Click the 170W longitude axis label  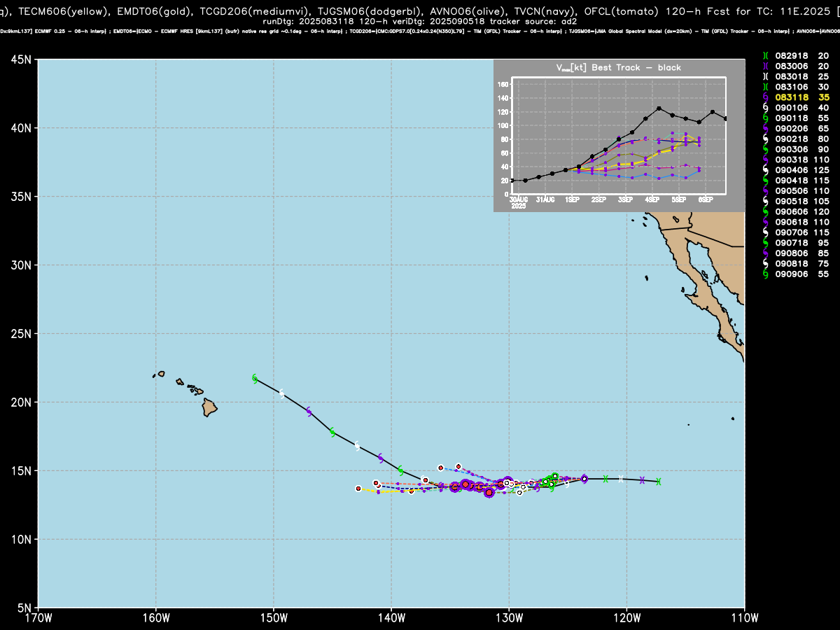click(38, 618)
